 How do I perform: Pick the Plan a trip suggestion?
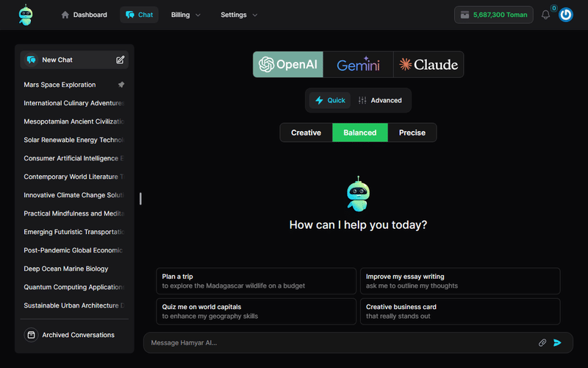[256, 281]
